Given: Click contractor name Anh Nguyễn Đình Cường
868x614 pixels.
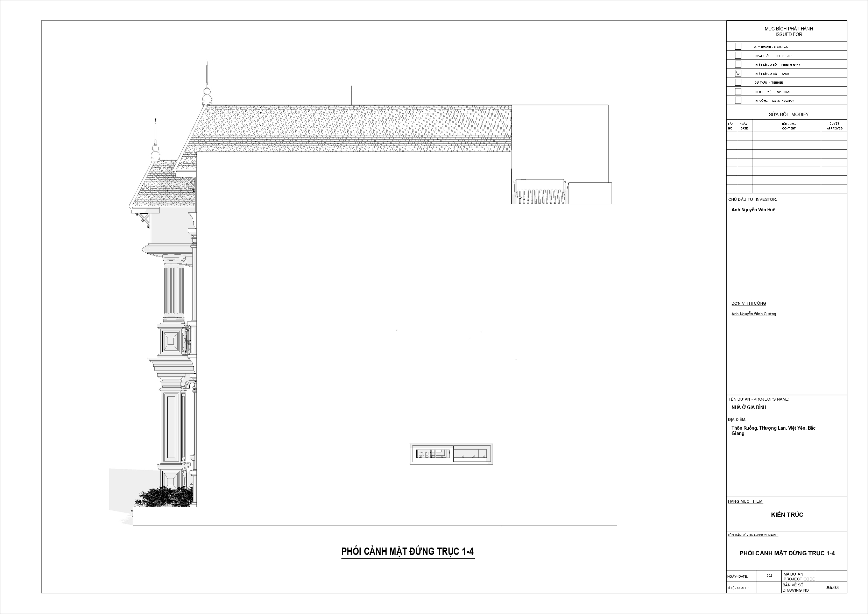Looking at the screenshot, I should (x=754, y=314).
